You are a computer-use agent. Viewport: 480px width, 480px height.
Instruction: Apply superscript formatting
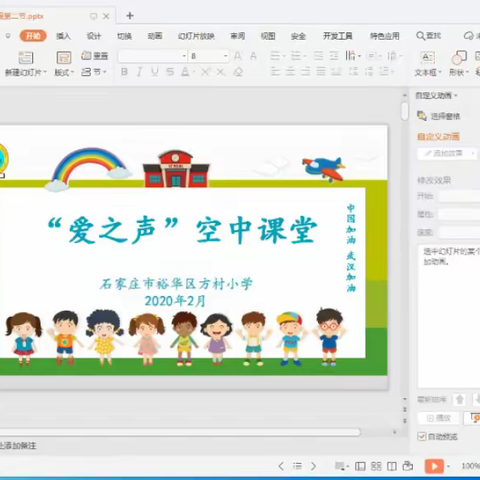[205, 72]
